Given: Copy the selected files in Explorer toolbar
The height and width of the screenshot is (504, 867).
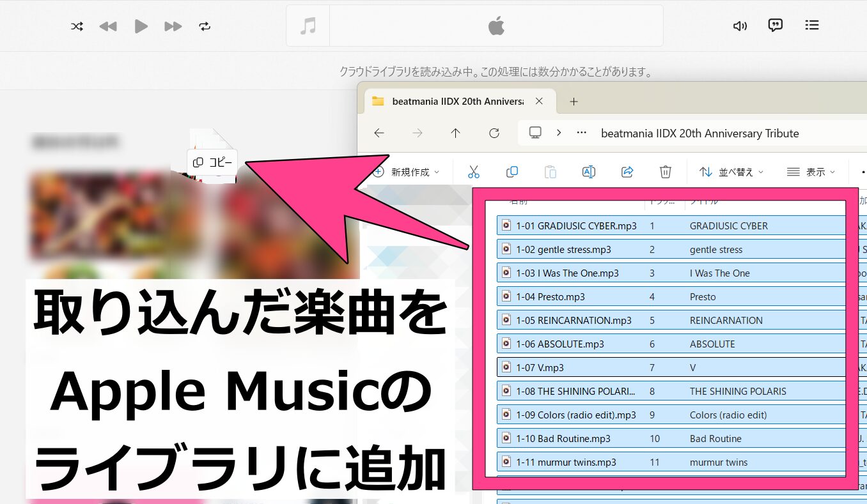Looking at the screenshot, I should [512, 172].
